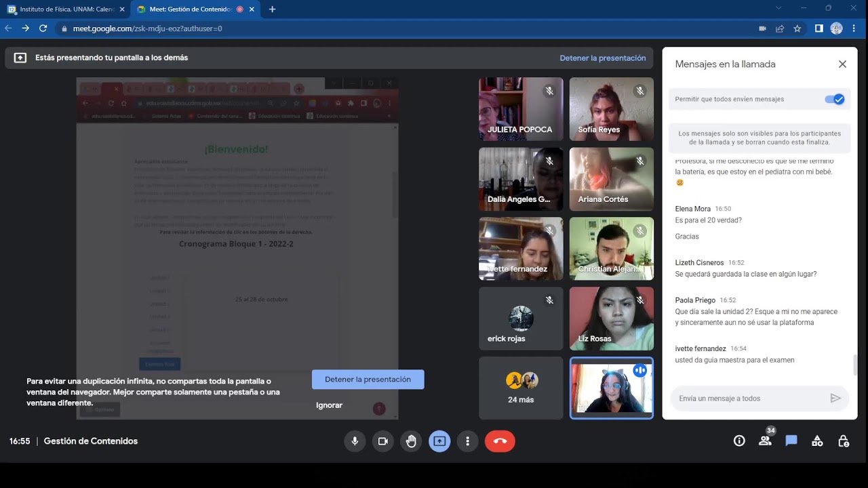Turn off camera in Meet controls
Image resolution: width=868 pixels, height=488 pixels.
tap(382, 441)
